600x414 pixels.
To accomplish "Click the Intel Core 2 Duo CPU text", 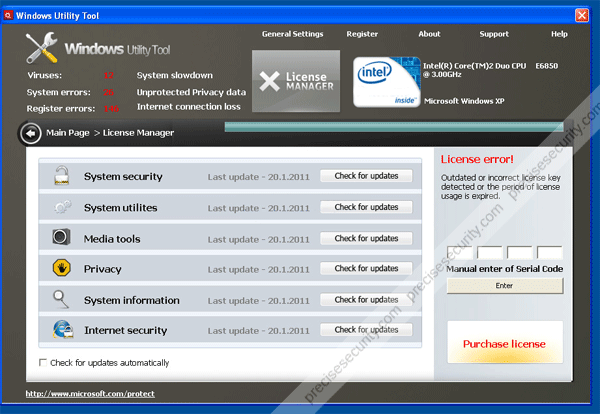I will (490, 70).
